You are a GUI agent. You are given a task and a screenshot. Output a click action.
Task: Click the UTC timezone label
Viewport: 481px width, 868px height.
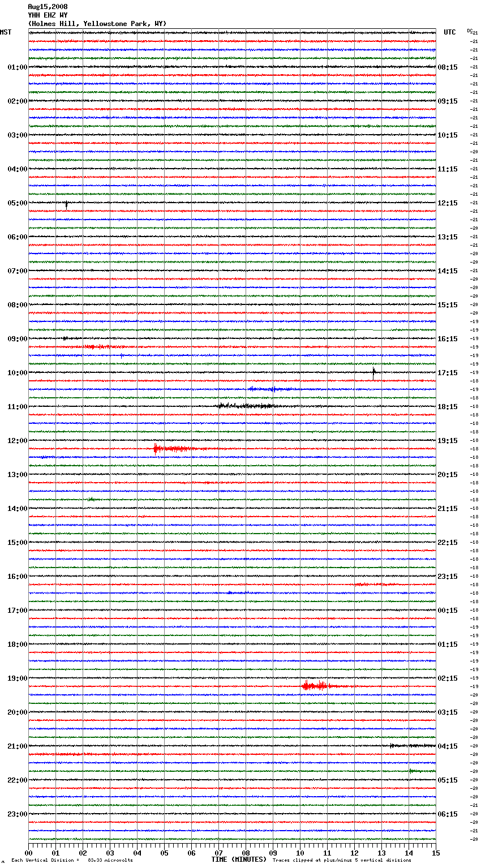[x=450, y=32]
